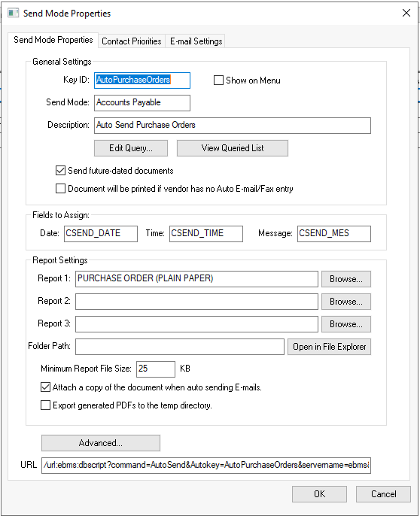The image size is (420, 519).
Task: Click the Time field CSEND_TIME
Action: (206, 234)
